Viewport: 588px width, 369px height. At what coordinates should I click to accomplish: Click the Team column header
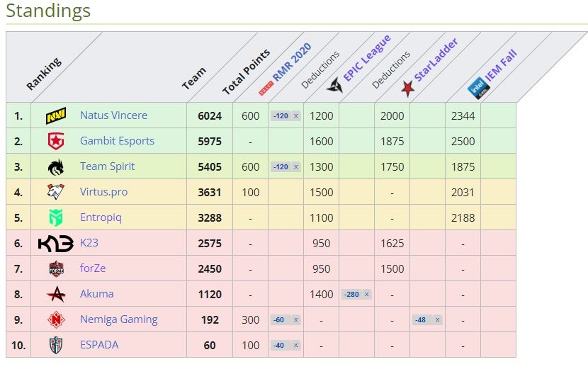point(194,79)
